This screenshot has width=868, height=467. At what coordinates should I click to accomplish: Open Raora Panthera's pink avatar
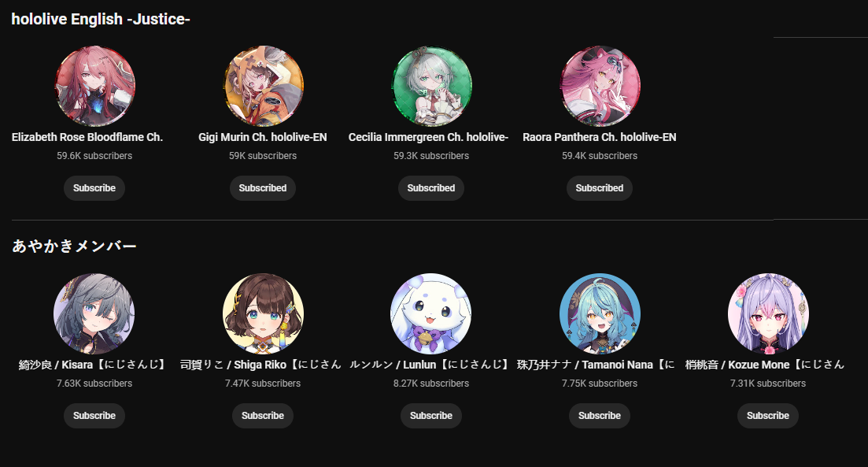pyautogui.click(x=600, y=87)
